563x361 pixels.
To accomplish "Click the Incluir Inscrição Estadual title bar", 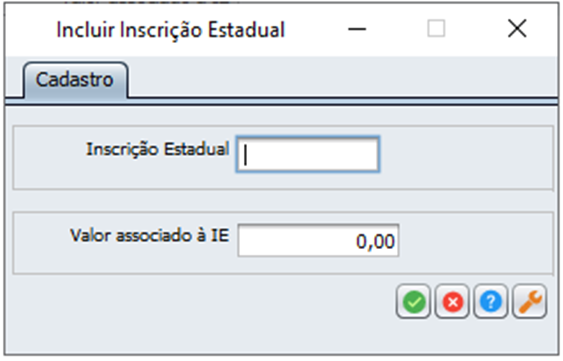I will 171,29.
